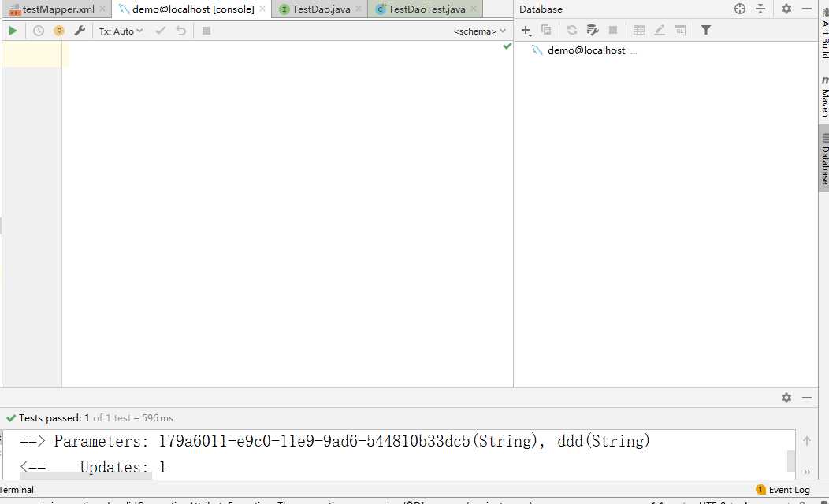Refresh the database with the Synchronize icon
Viewport: 829px width, 504px height.
(x=571, y=30)
